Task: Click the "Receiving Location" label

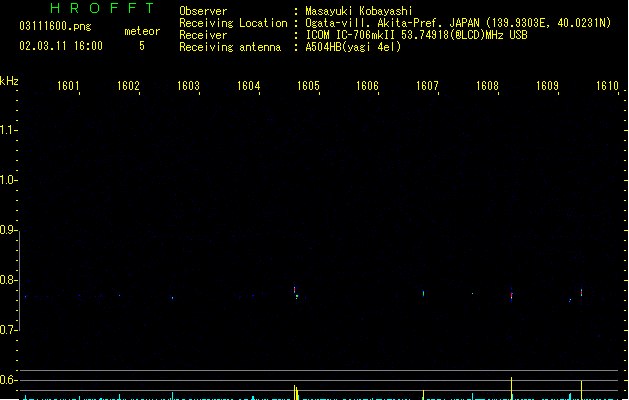Action: tap(233, 23)
